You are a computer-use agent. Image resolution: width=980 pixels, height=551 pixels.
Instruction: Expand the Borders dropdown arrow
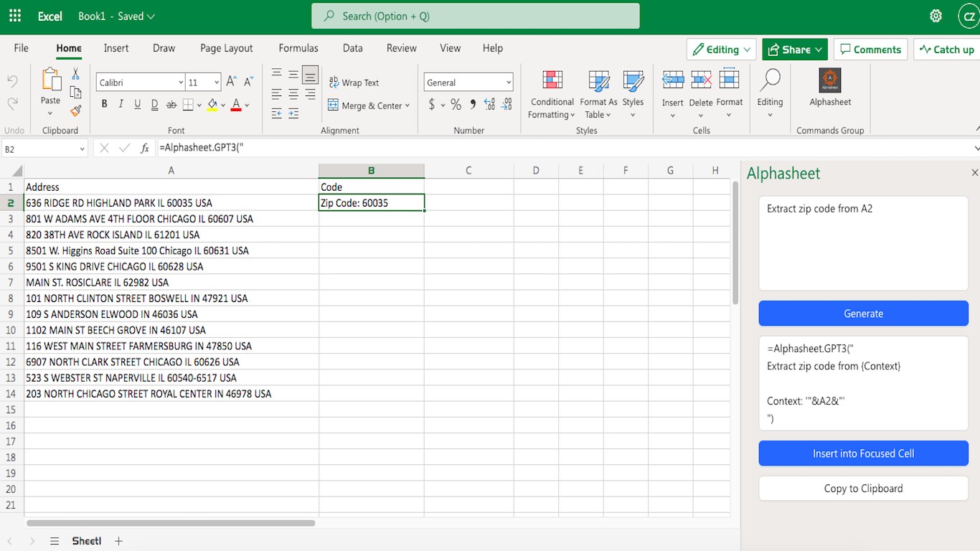click(199, 105)
